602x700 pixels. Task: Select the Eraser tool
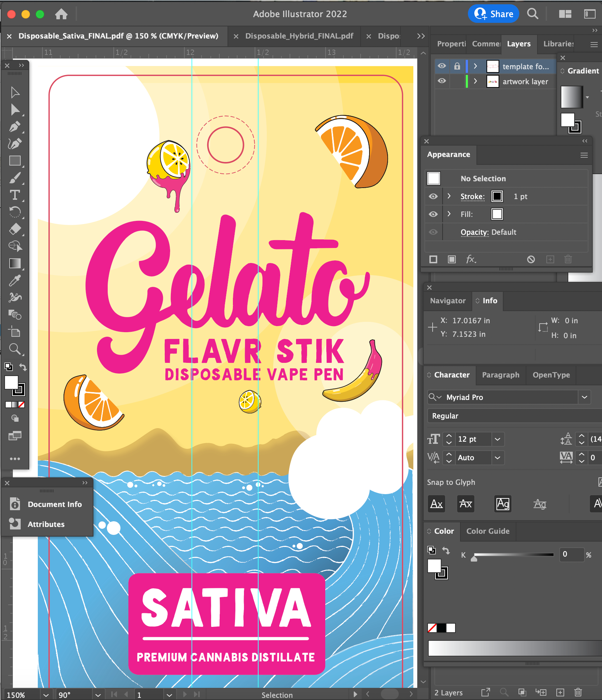[x=15, y=229]
